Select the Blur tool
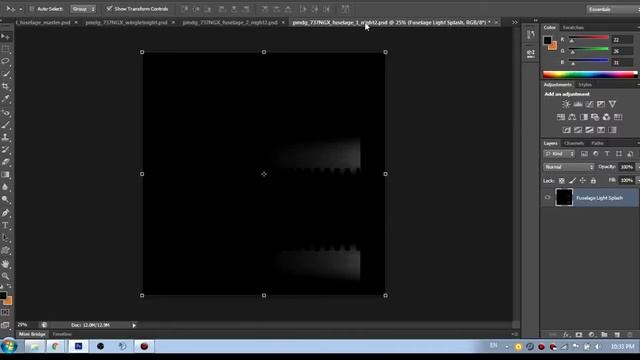 pyautogui.click(x=5, y=187)
